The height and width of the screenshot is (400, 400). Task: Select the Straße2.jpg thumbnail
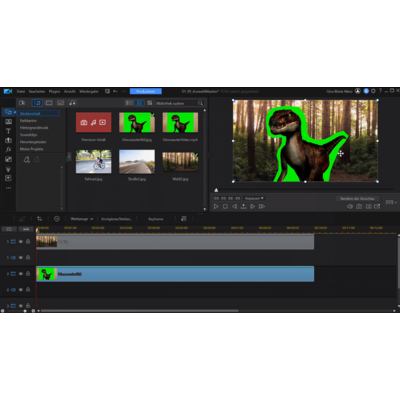click(137, 162)
